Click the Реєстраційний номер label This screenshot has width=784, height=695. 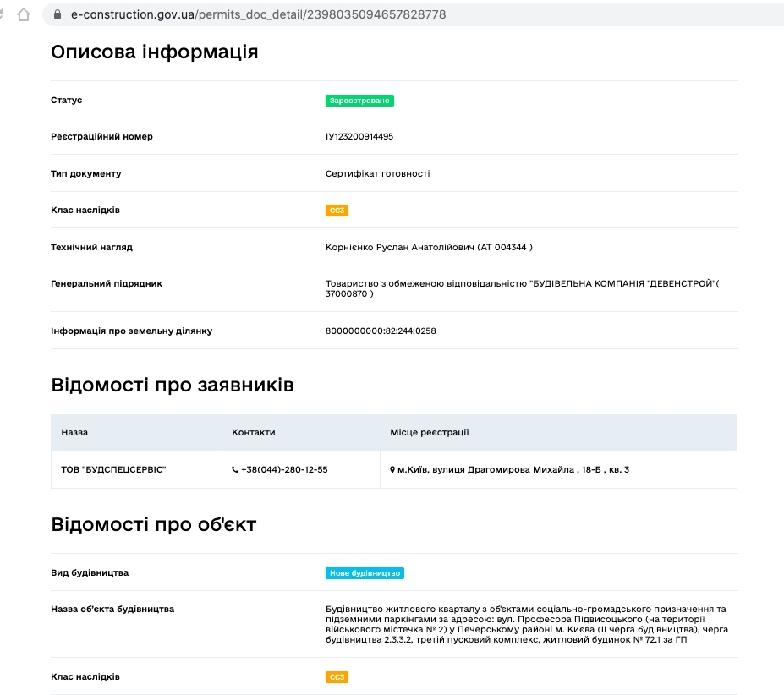click(x=102, y=136)
